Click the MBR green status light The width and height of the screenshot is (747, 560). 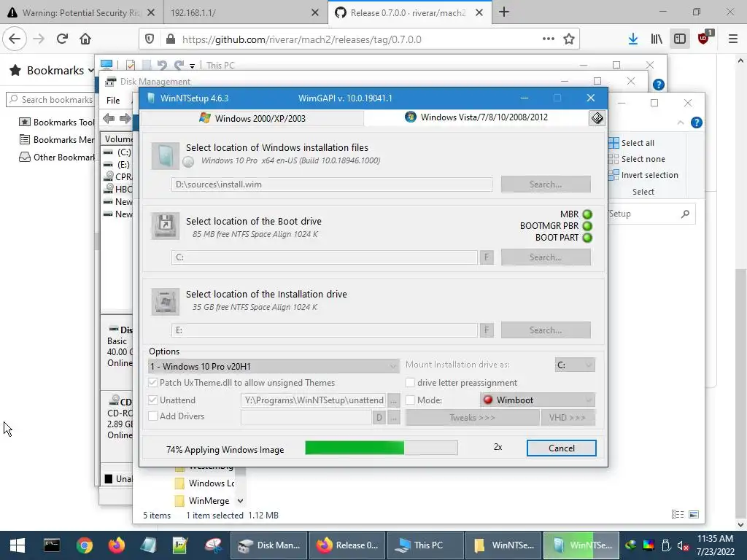(587, 214)
